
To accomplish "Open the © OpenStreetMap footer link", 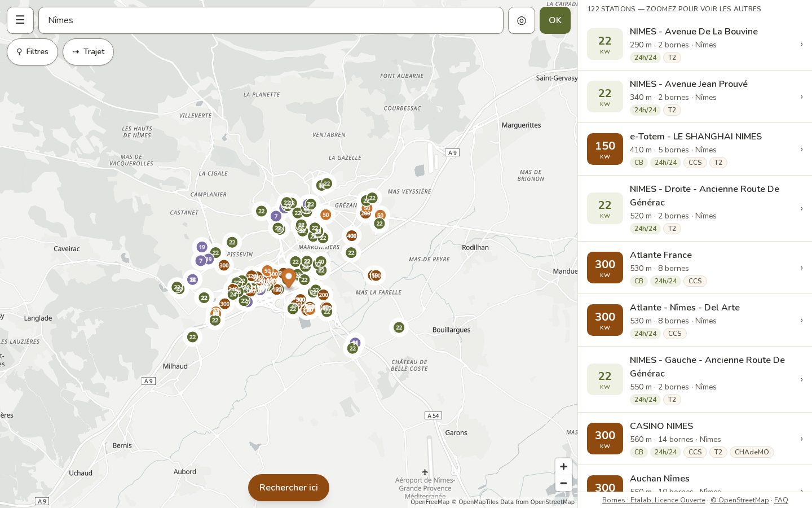I will tap(740, 500).
